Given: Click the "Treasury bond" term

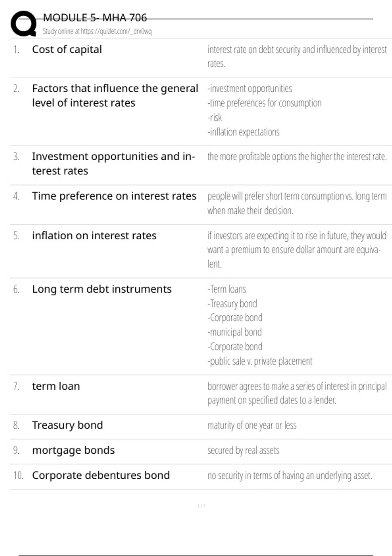Looking at the screenshot, I should coord(67,425).
